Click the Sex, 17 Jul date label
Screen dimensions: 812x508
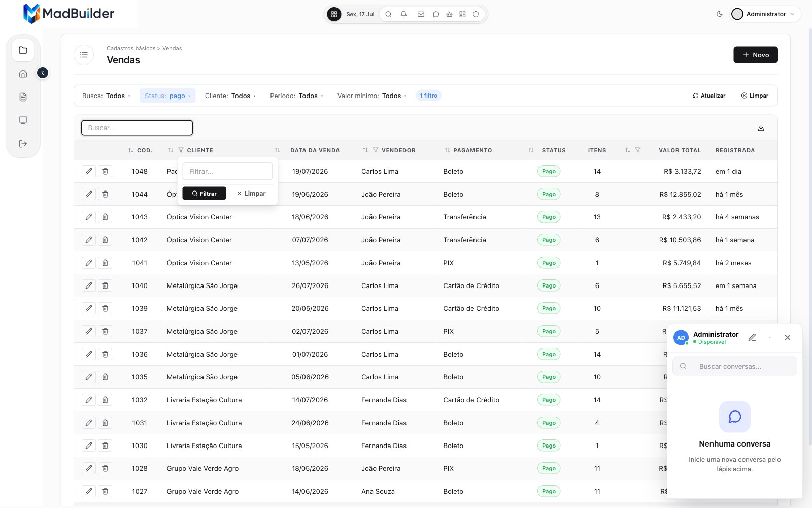360,14
